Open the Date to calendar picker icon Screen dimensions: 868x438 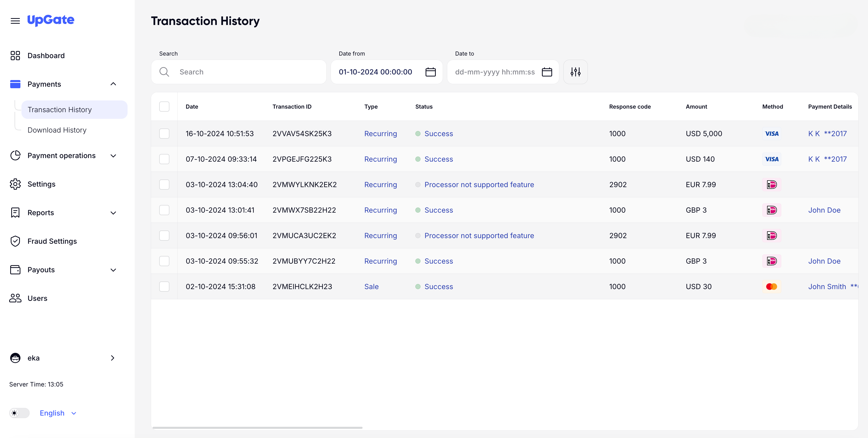tap(547, 72)
